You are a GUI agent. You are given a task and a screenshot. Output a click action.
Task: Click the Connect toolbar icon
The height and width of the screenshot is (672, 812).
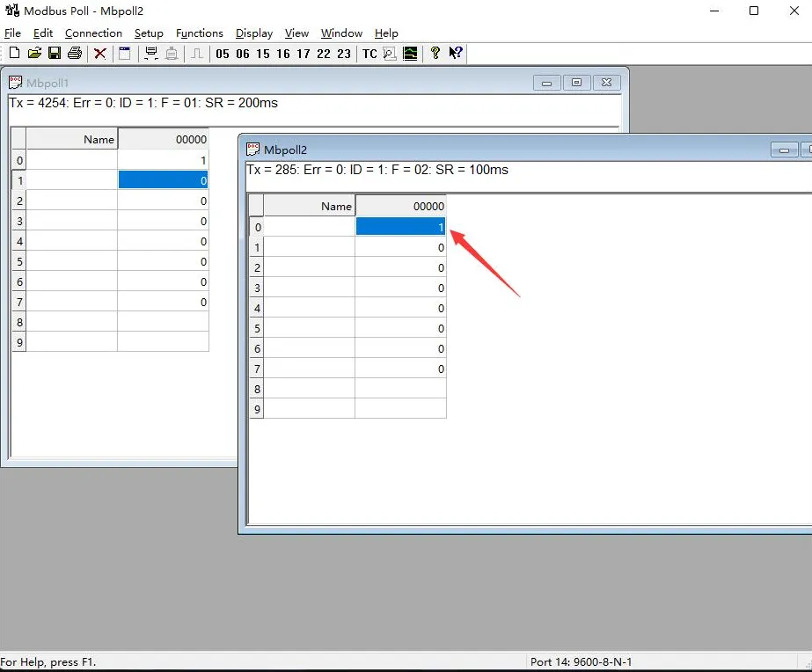coord(151,54)
